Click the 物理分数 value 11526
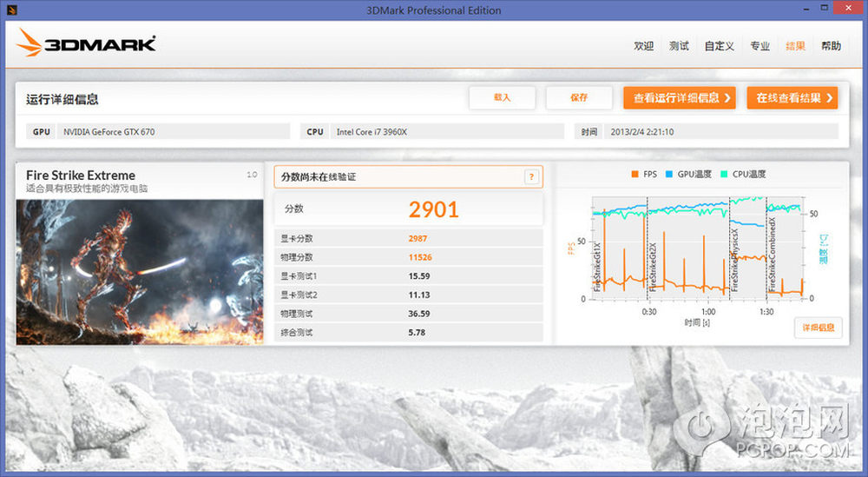Viewport: 868px width, 477px height. (x=420, y=257)
